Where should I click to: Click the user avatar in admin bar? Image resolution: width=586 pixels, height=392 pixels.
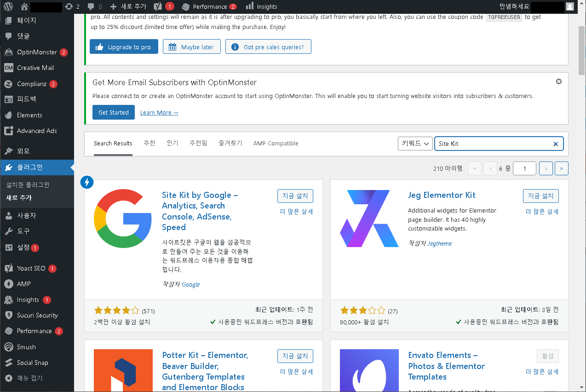[x=569, y=6]
